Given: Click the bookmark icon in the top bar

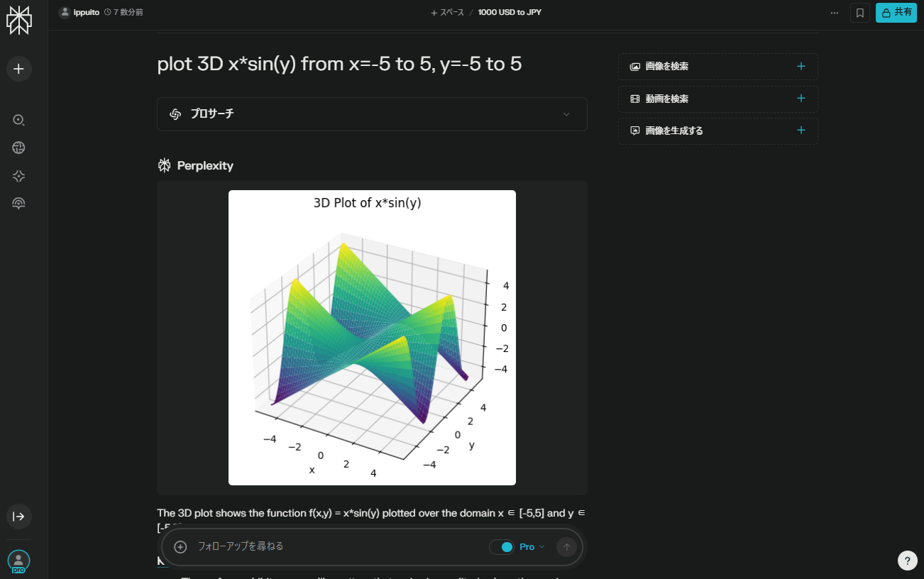Looking at the screenshot, I should [x=859, y=12].
